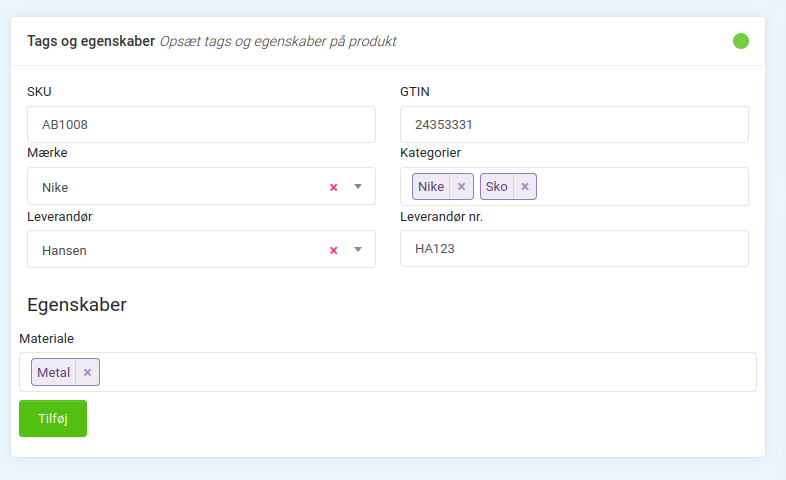Clear the Leverandør Hansen selection

point(334,250)
